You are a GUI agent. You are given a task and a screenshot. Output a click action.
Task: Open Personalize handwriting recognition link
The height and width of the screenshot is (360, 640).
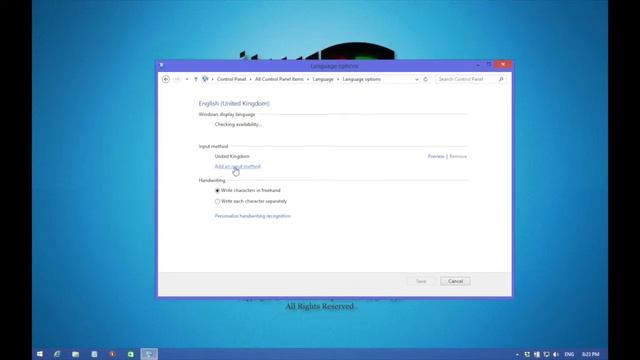tap(253, 216)
